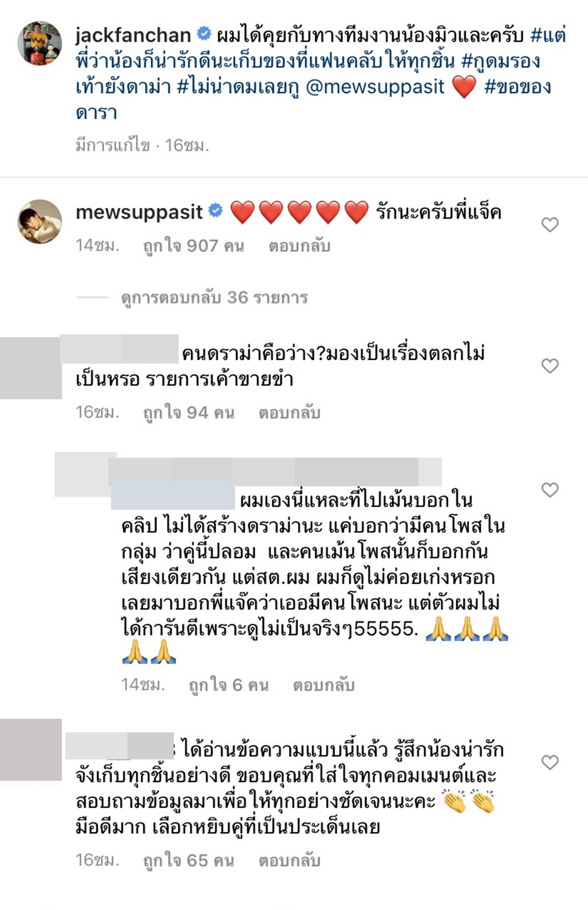Viewport: 588px width, 910px height.
Task: Tap the heart beside the 65-likes comment
Action: click(550, 762)
